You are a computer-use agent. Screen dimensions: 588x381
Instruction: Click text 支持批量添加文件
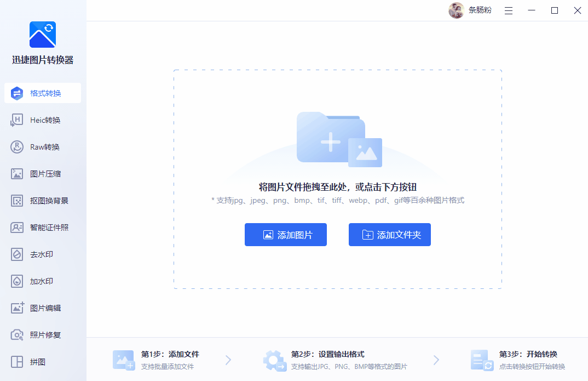tap(168, 366)
